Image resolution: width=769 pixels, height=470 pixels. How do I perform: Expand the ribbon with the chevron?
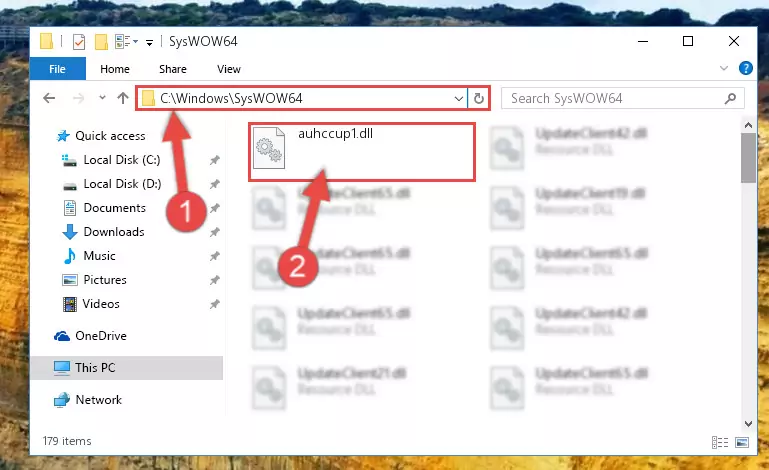point(723,68)
